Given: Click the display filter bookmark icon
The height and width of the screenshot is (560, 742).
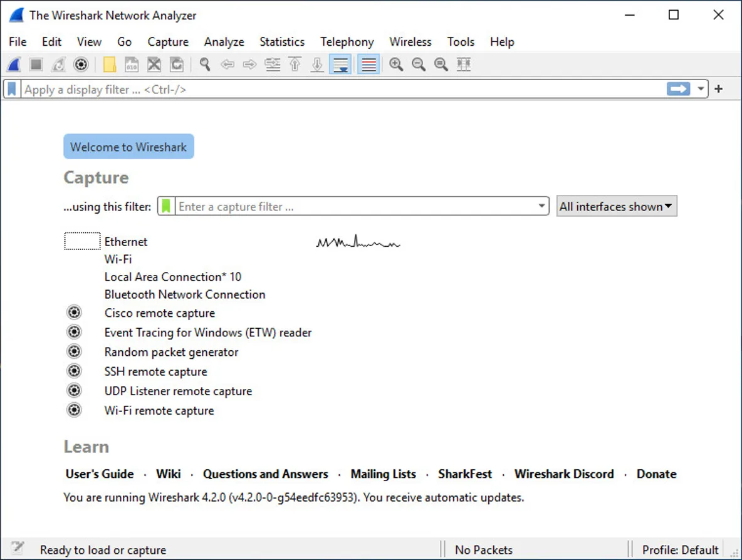Looking at the screenshot, I should (12, 90).
